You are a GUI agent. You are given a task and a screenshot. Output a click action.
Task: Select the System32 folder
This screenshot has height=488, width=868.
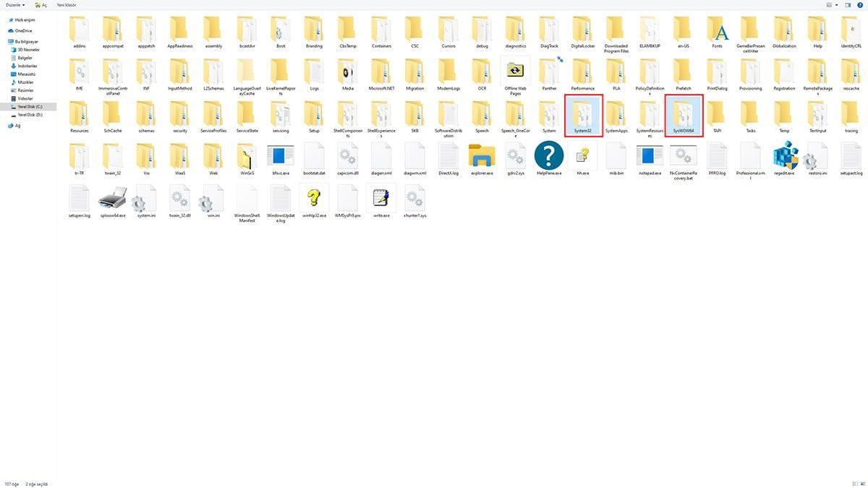[x=583, y=114]
